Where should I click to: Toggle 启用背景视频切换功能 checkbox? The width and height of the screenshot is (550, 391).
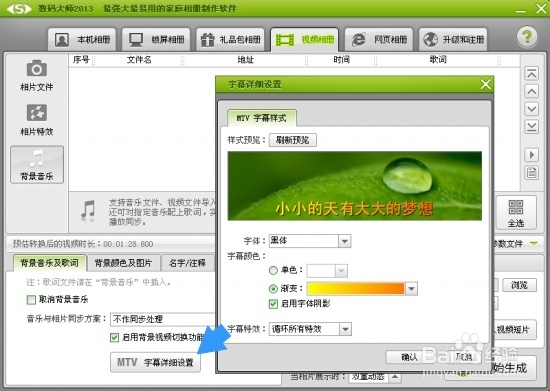pos(114,337)
